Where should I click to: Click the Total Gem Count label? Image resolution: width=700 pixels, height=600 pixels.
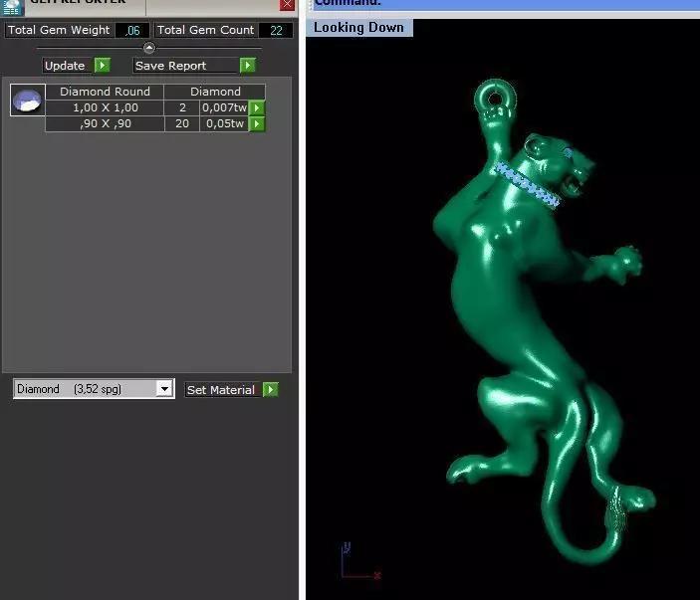[206, 30]
